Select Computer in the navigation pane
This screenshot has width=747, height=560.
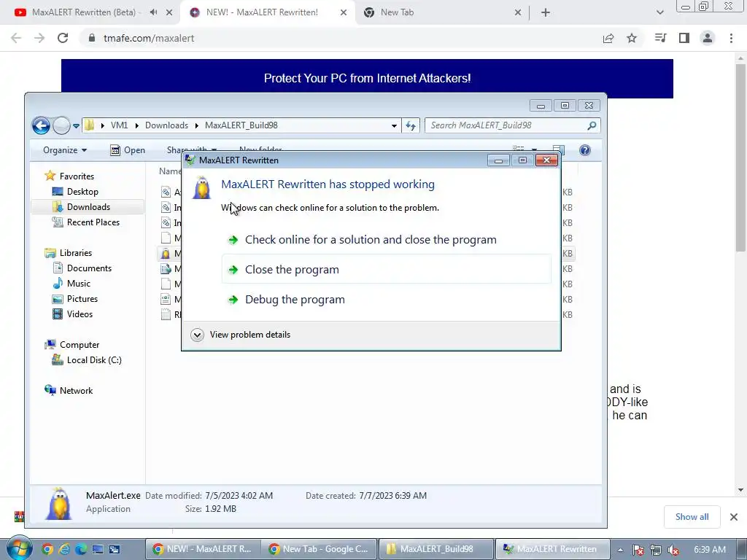click(x=79, y=345)
